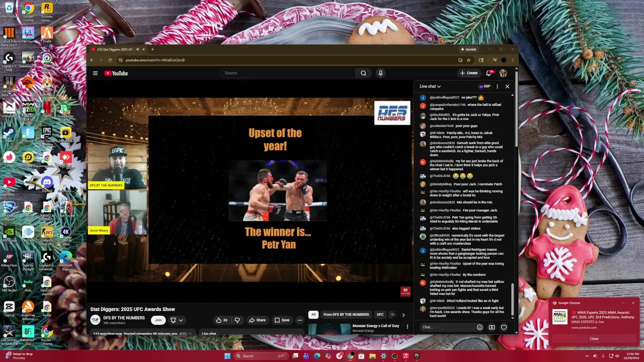This screenshot has width=644, height=362.
Task: Close the Stat Diggers browser tab
Action: tap(143, 49)
